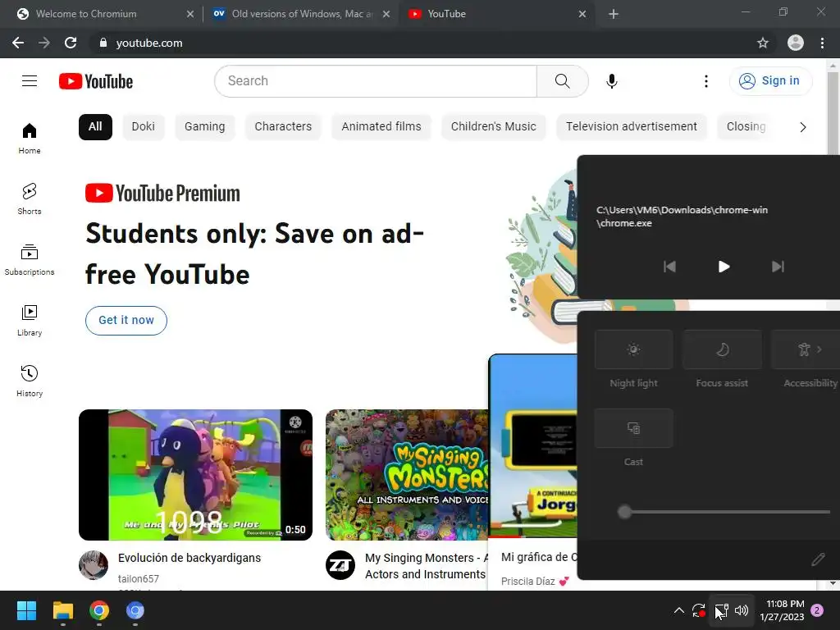The image size is (840, 630).
Task: Open the Backyardigans video thumbnail
Action: tap(195, 475)
